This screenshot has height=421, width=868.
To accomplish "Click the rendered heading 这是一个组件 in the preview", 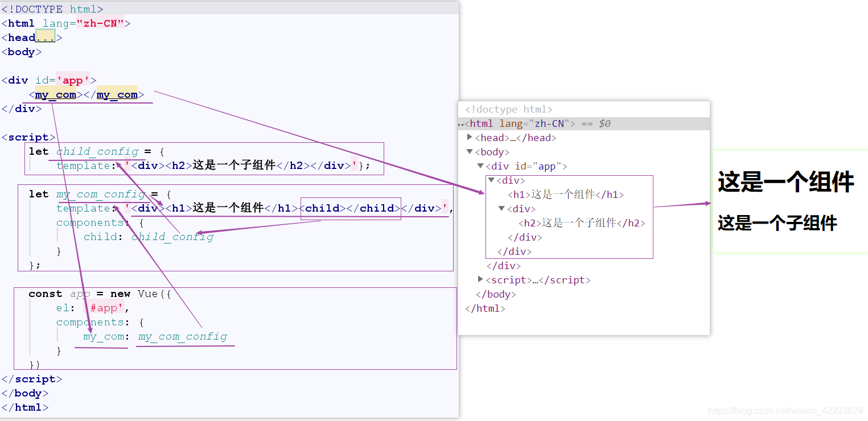I will [x=785, y=182].
